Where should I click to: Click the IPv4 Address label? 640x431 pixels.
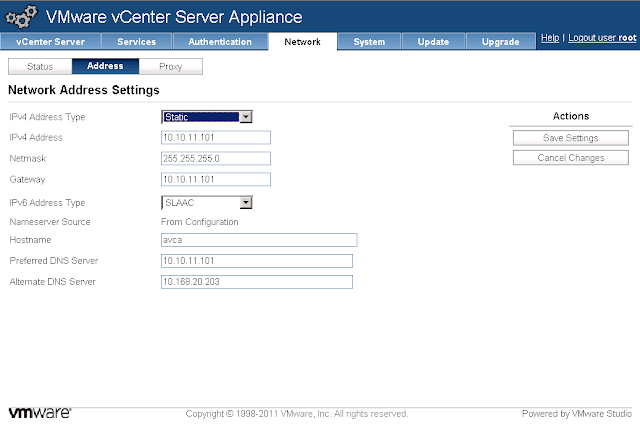(36, 138)
